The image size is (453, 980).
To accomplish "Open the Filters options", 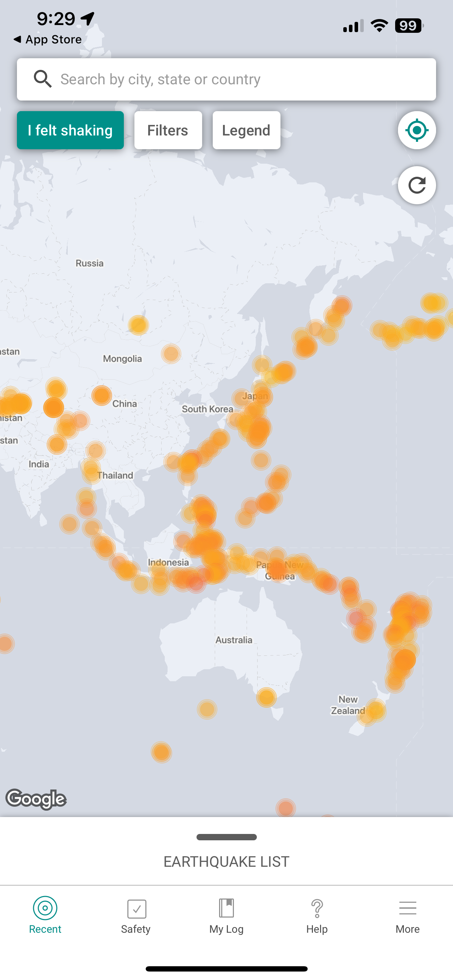I will coord(168,130).
